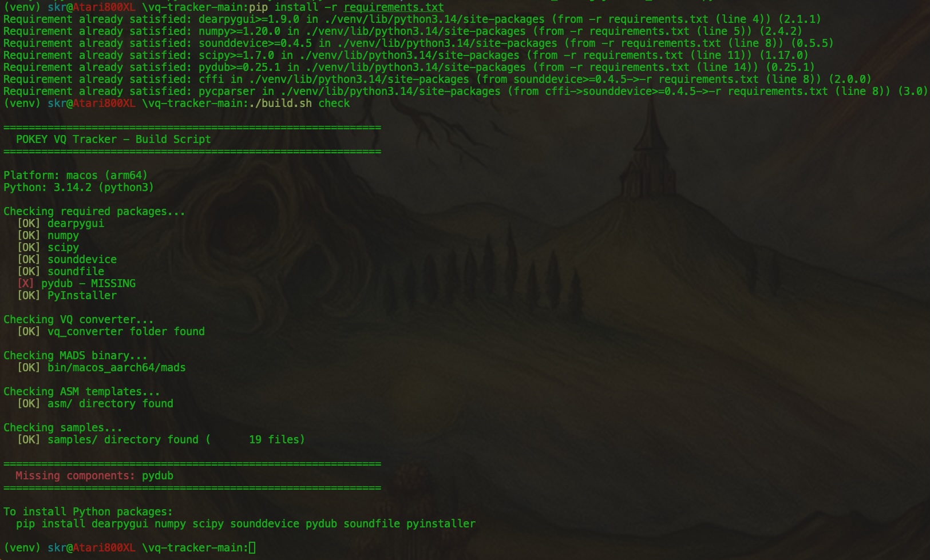Click the 'Checking MADS binary...' line
Viewport: 930px width, 560px height.
pos(76,356)
